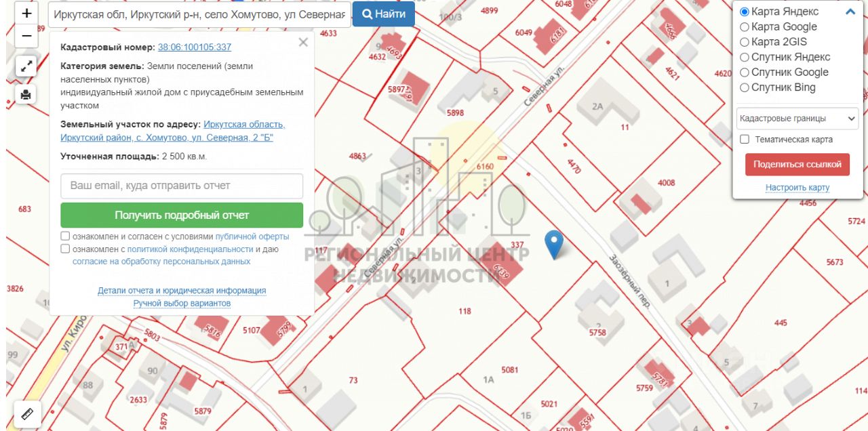Image resolution: width=868 pixels, height=431 pixels.
Task: Click parcel label 4008 on map
Action: (x=667, y=183)
